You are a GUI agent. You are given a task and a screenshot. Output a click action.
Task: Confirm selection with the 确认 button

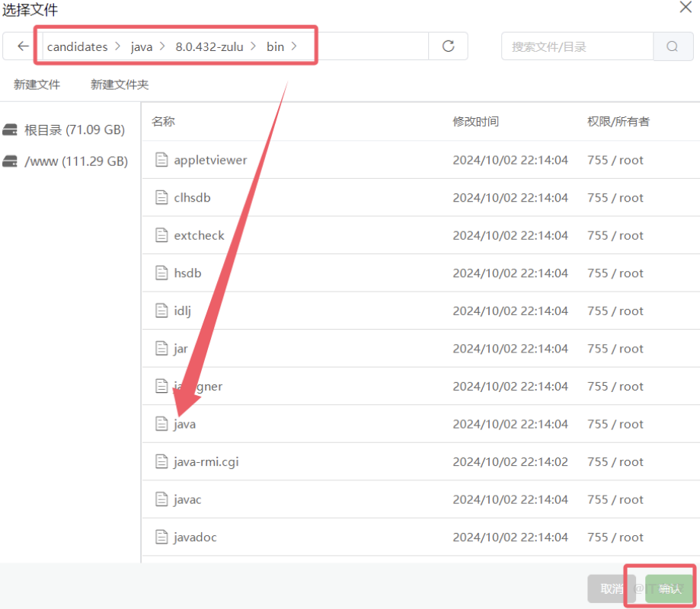pos(669,588)
